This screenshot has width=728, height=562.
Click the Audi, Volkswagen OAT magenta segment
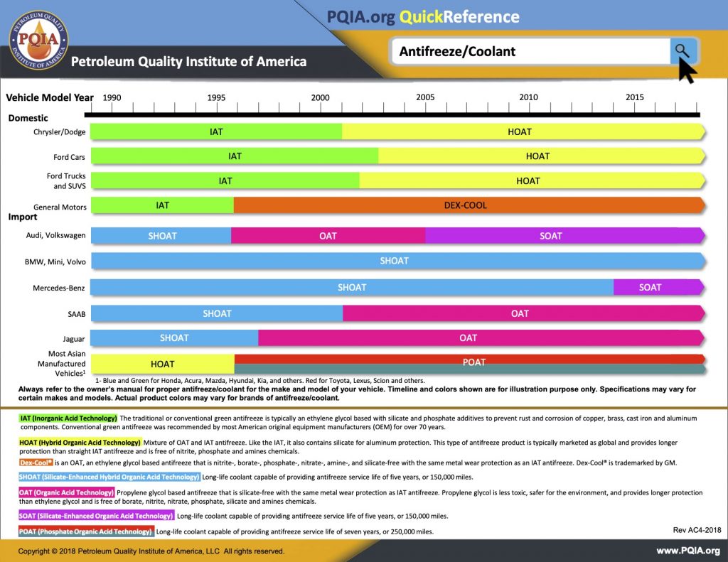[328, 236]
